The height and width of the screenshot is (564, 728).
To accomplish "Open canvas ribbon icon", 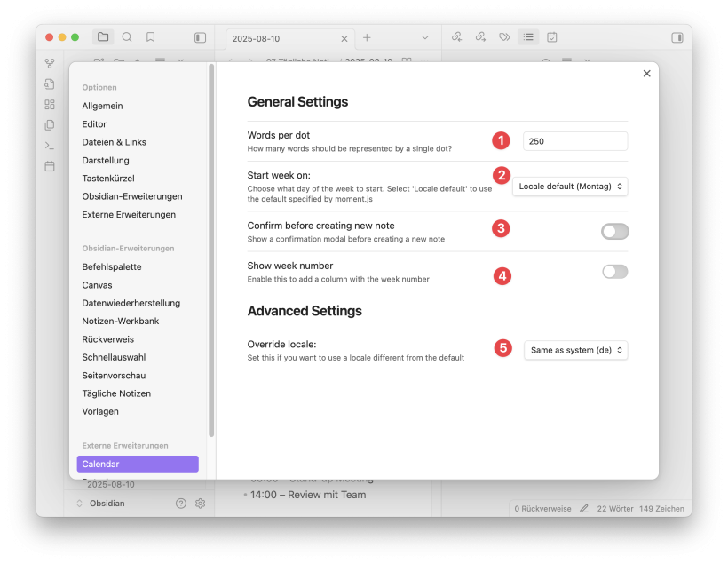I will coord(50,105).
